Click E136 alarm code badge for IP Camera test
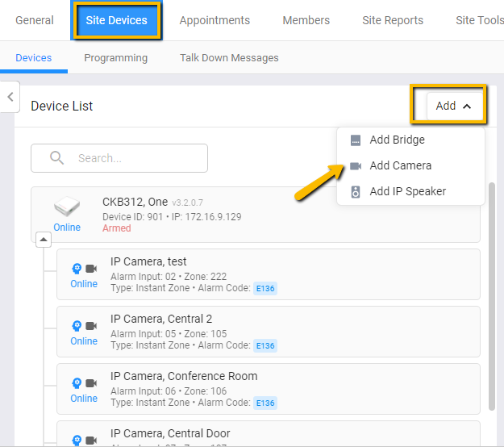 click(x=265, y=289)
